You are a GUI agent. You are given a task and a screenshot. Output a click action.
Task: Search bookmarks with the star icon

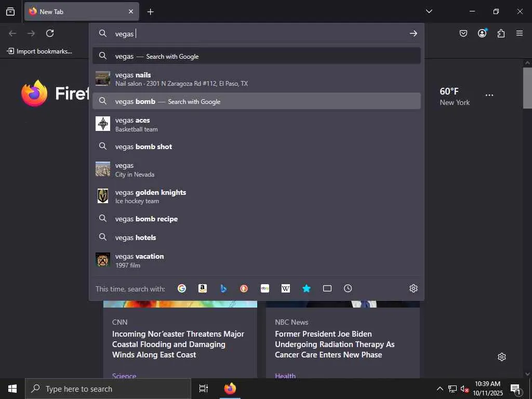click(x=307, y=288)
